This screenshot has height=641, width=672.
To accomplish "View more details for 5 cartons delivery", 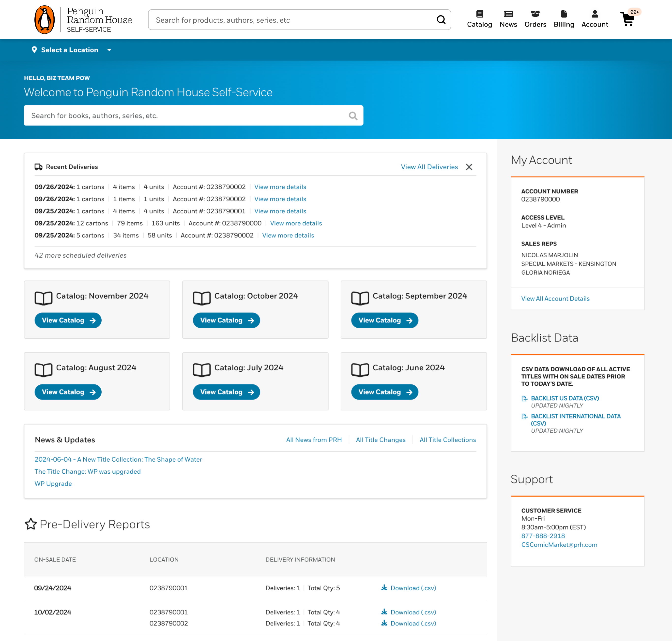I will click(x=288, y=235).
